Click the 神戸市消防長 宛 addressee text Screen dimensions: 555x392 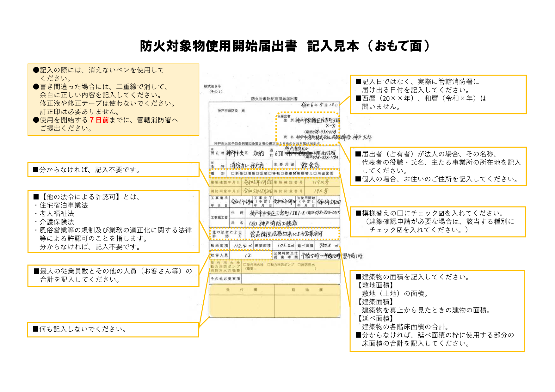click(x=231, y=111)
